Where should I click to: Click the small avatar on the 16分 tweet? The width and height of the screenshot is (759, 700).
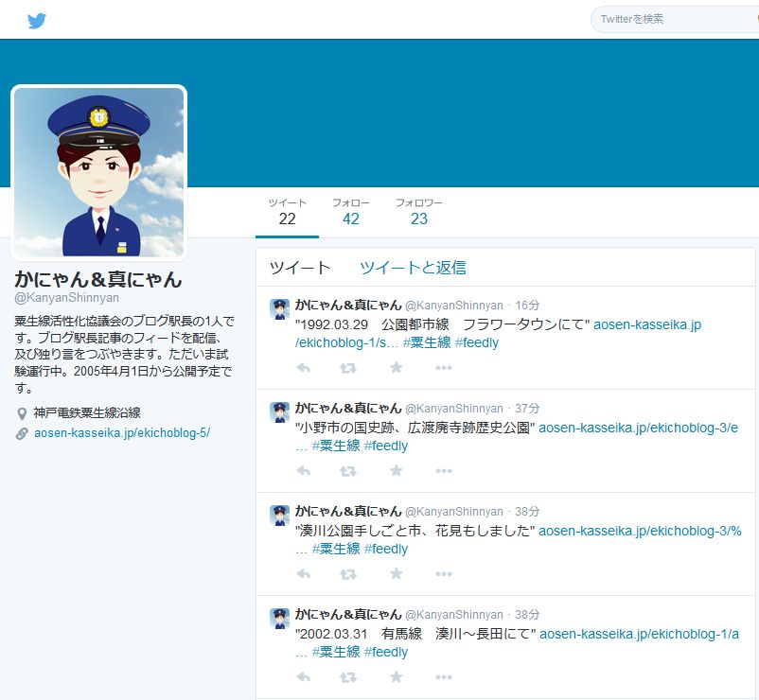[x=279, y=309]
